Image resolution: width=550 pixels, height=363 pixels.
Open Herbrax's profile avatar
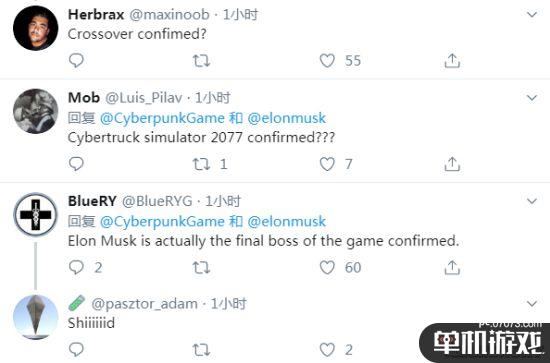(x=35, y=28)
